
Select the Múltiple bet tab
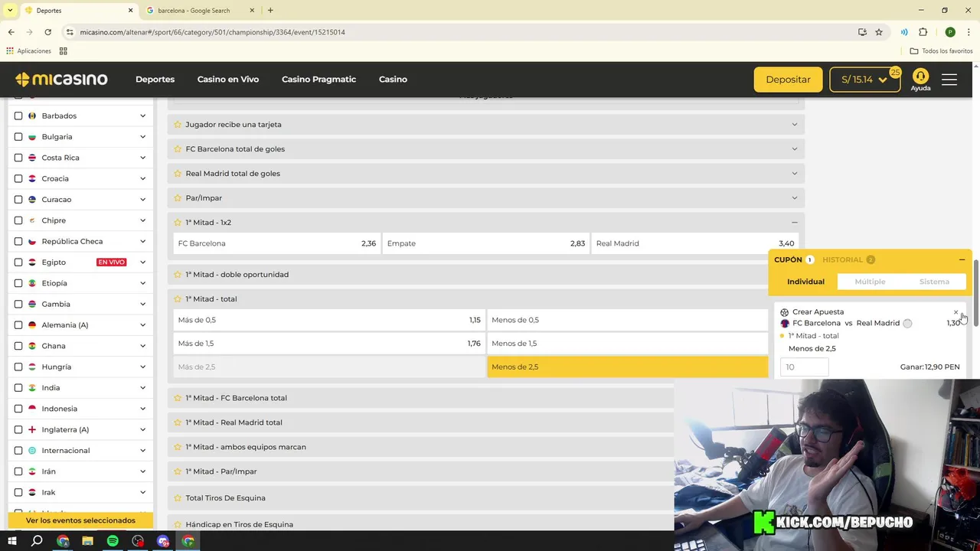click(x=870, y=282)
